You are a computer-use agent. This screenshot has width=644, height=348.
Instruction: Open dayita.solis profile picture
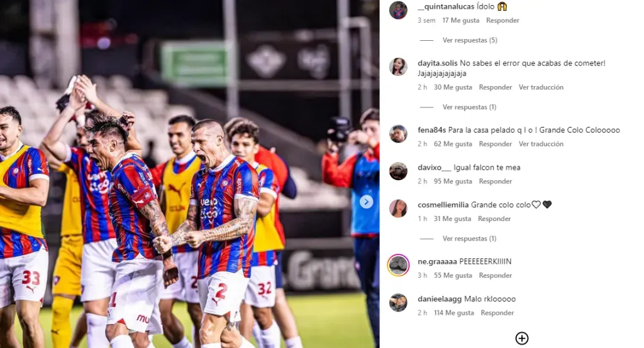398,67
